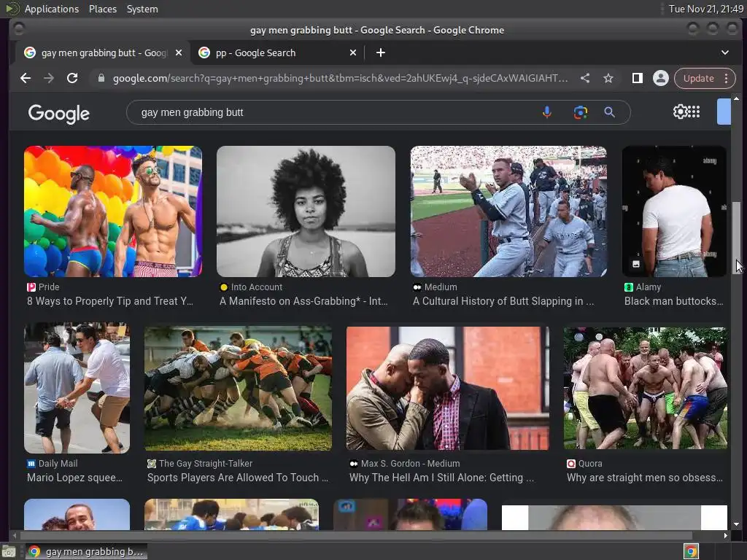Viewport: 747px width, 560px height.
Task: Open the rugby scrum image thumbnail
Action: [x=239, y=388]
